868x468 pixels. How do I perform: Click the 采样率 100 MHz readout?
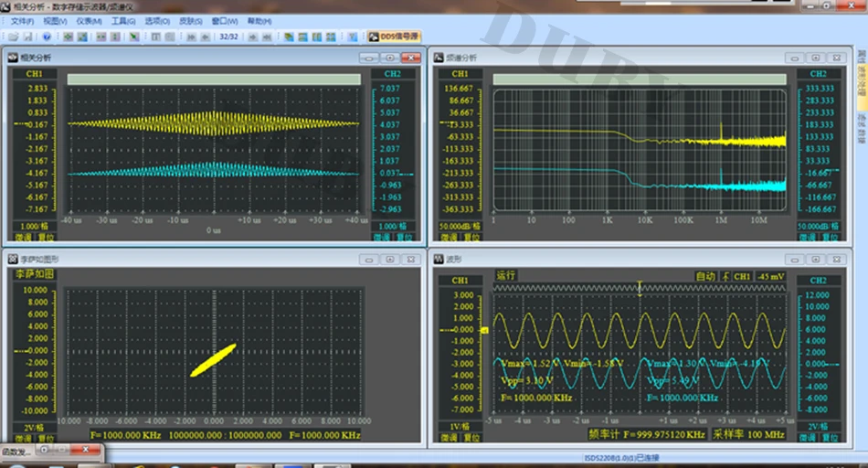coord(748,434)
